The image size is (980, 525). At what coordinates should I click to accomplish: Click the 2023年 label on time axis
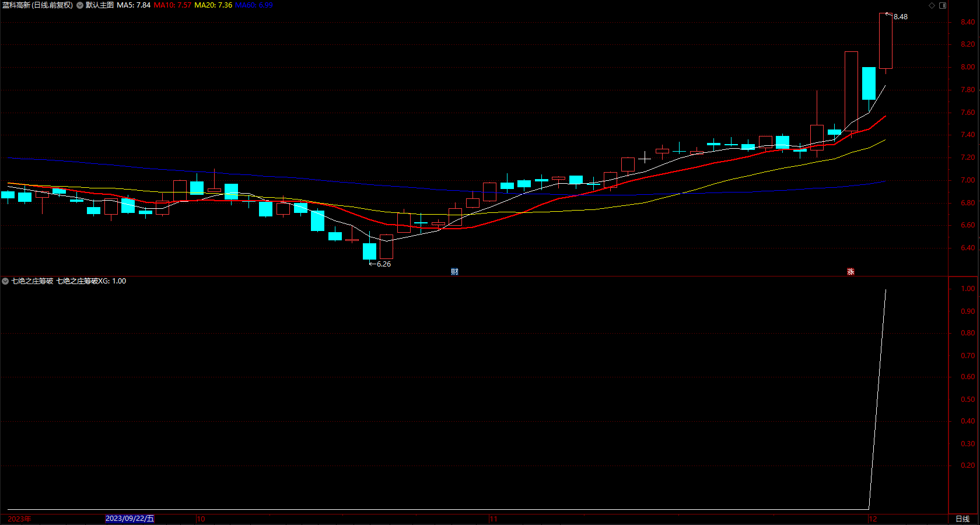coord(20,519)
